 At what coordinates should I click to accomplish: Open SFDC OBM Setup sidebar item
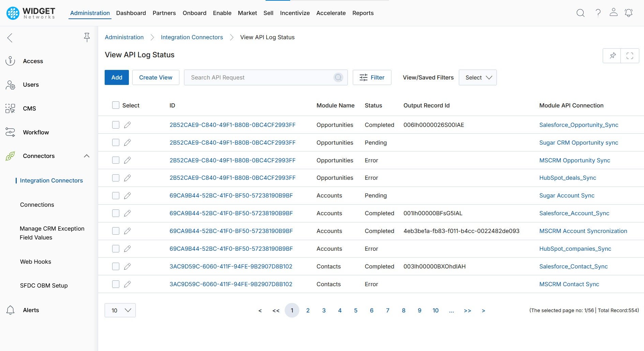click(x=44, y=286)
